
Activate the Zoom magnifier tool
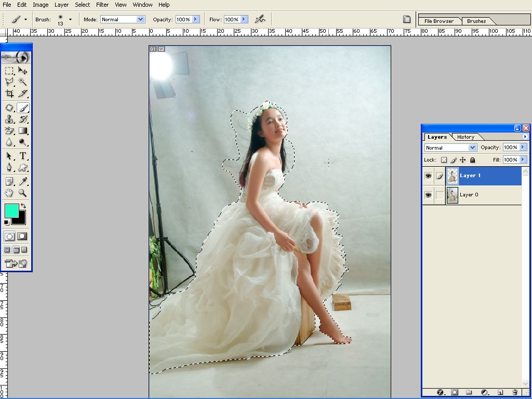click(x=23, y=193)
